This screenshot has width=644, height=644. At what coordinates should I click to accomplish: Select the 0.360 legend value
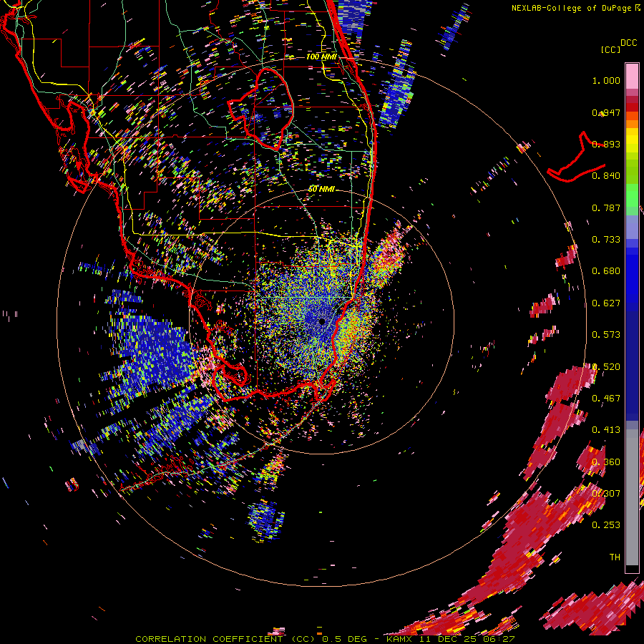[606, 462]
